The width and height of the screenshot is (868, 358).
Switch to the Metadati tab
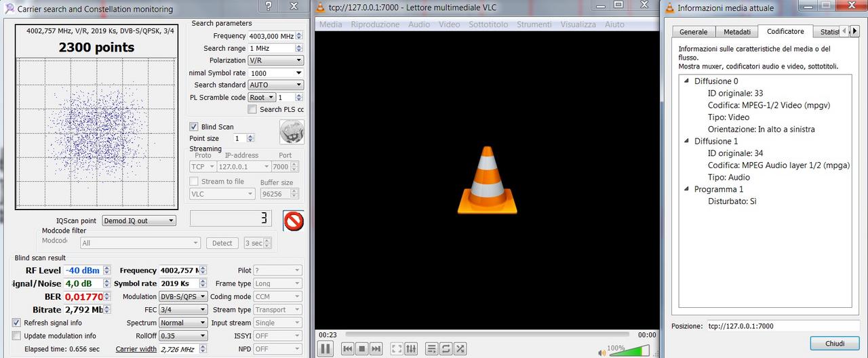(x=736, y=32)
